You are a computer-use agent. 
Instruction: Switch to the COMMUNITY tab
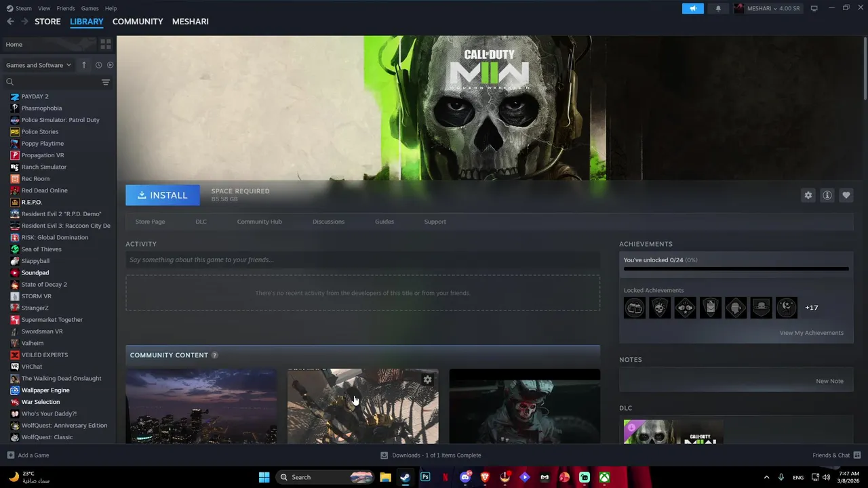click(138, 22)
